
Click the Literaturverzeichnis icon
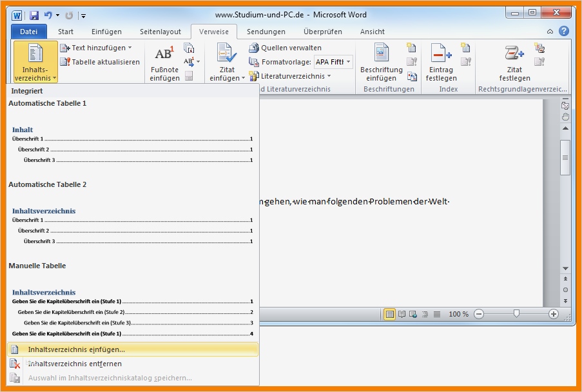point(254,76)
